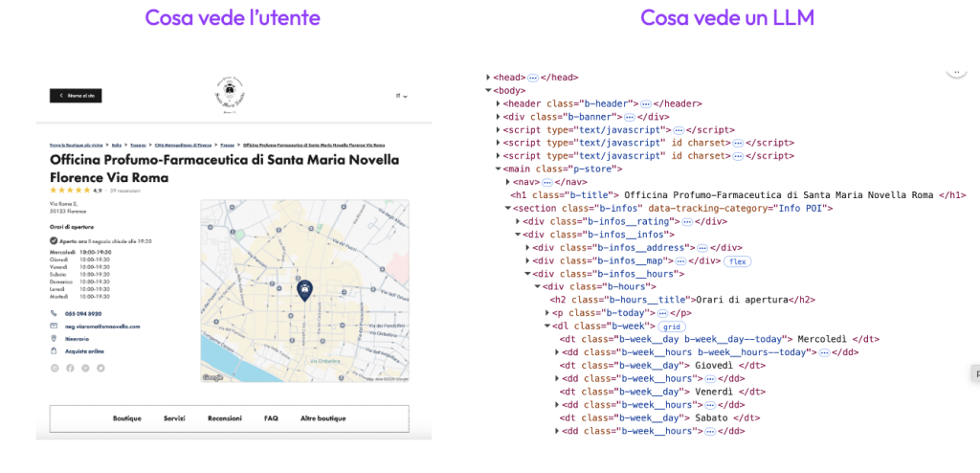Click the Ritorno al sito button
Image resolution: width=980 pixels, height=473 pixels.
(x=76, y=96)
